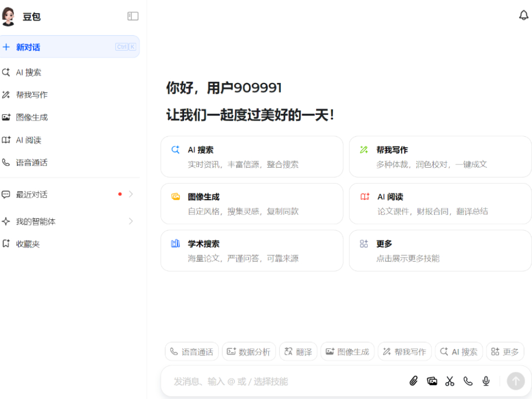
Task: Click the 收藏夹 bookmark icon in the sidebar
Action: tap(6, 244)
